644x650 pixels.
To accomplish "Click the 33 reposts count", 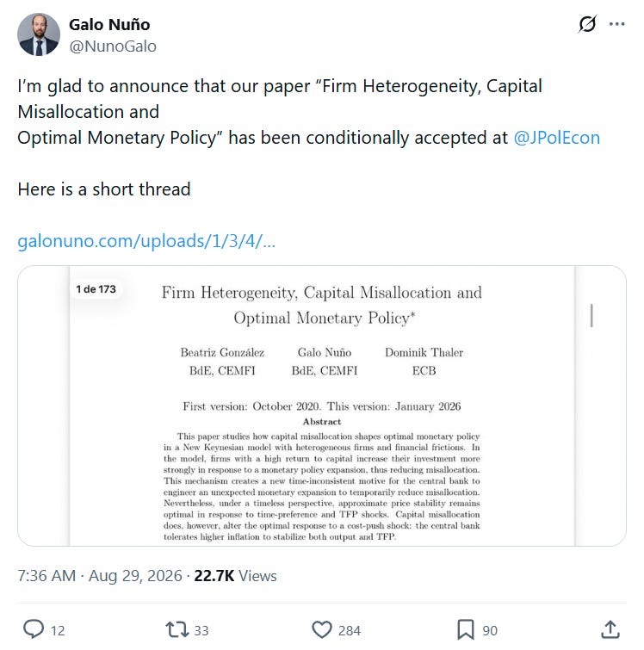I will (201, 630).
